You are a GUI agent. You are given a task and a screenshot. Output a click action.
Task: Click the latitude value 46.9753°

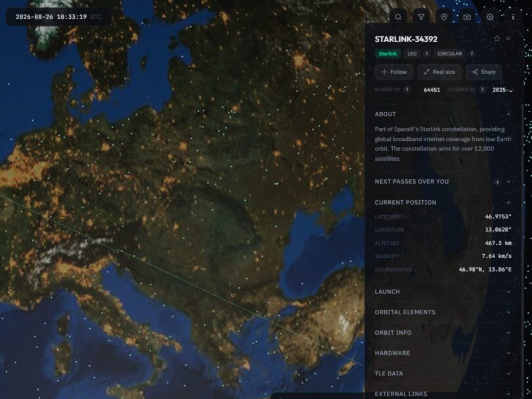click(x=498, y=217)
